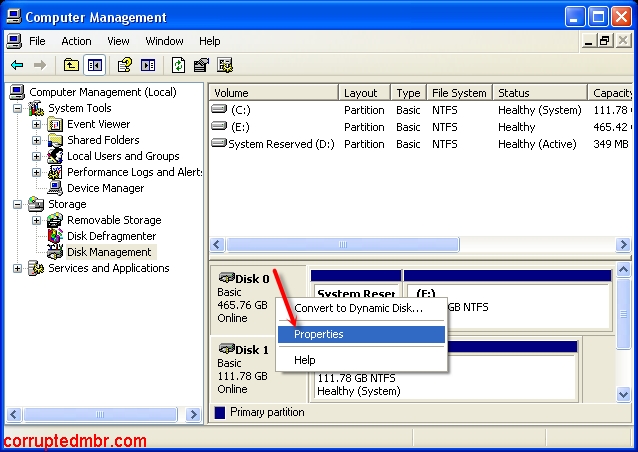Expand Services and Applications node
This screenshot has width=638, height=452.
[x=17, y=268]
